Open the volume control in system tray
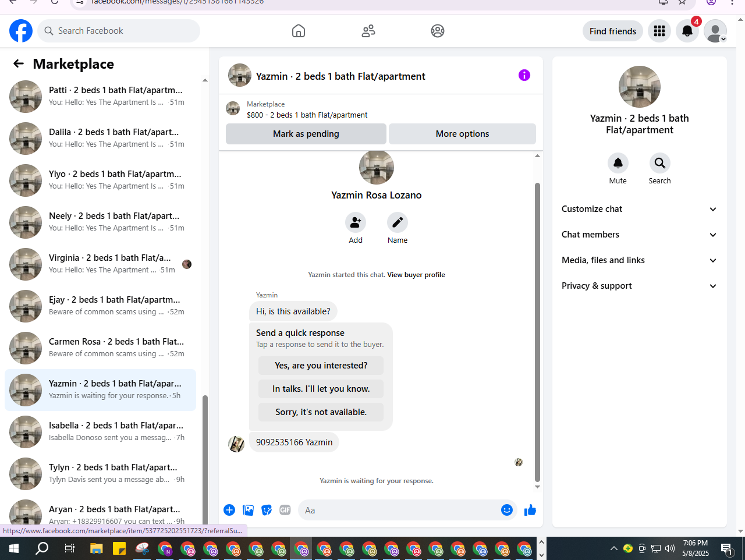Viewport: 745px width, 560px height. click(670, 548)
